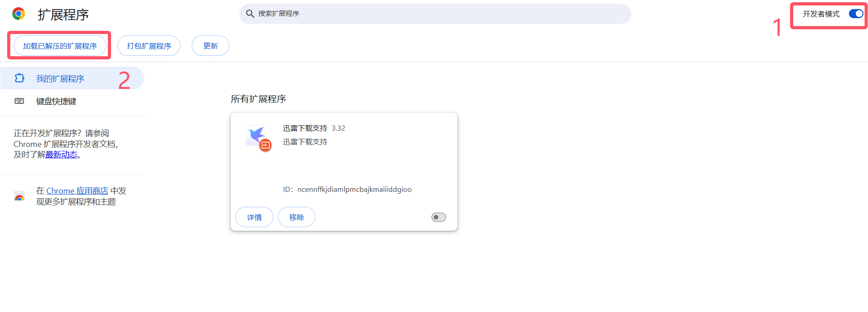Screen dimensions: 868x312
Task: Turn off the 开发者模式 toggle
Action: coord(856,14)
